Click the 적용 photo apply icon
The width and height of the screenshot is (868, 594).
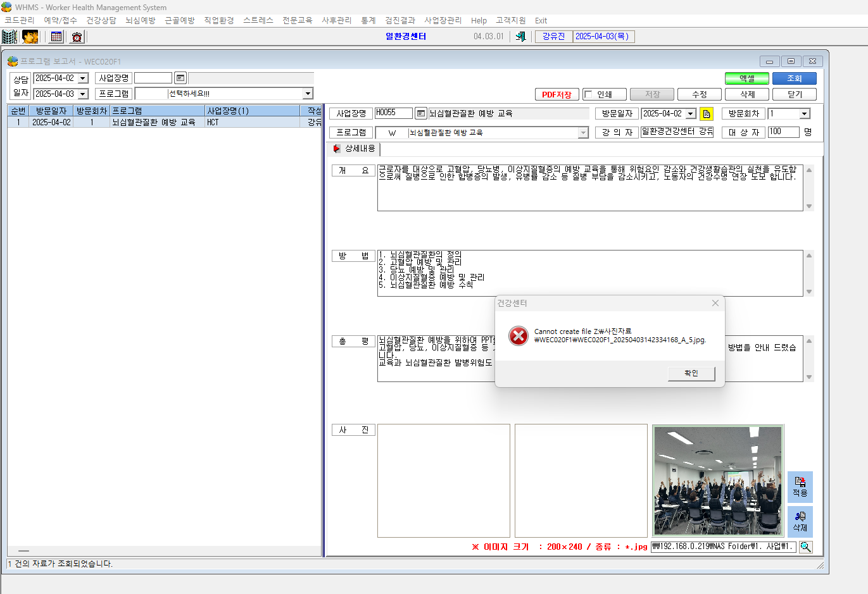click(800, 487)
